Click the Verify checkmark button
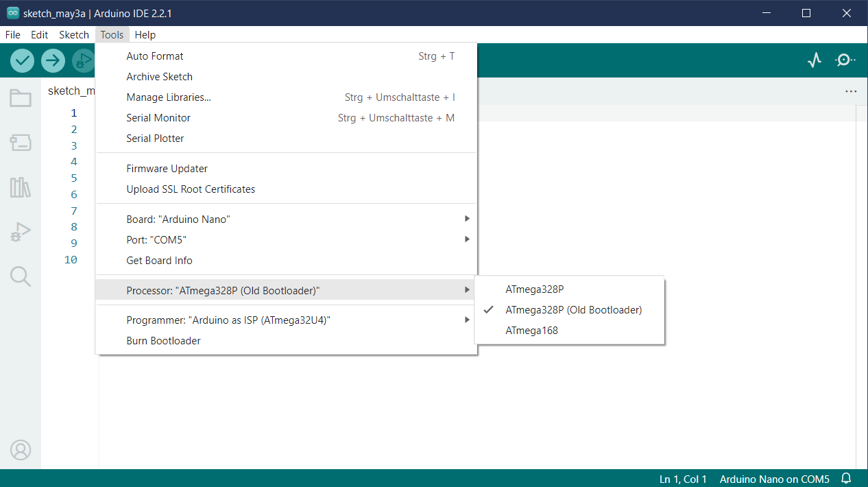Viewport: 868px width, 487px height. [x=23, y=60]
